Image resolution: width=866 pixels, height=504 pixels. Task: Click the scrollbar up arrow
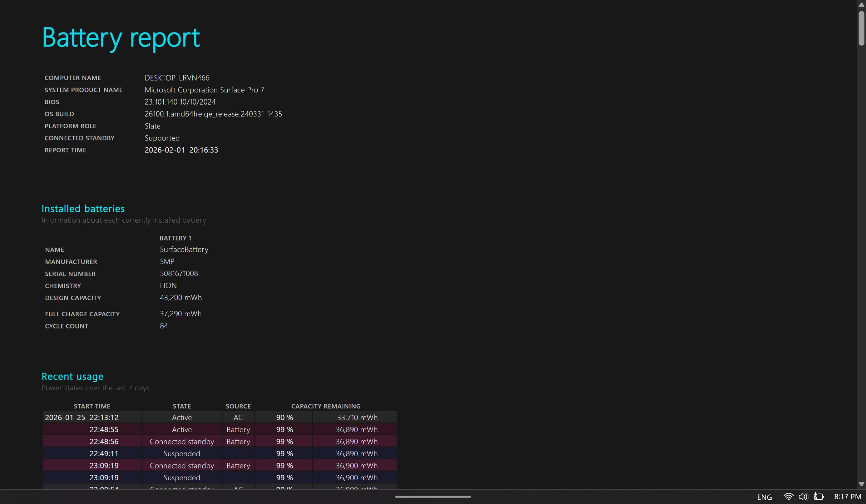click(x=861, y=4)
